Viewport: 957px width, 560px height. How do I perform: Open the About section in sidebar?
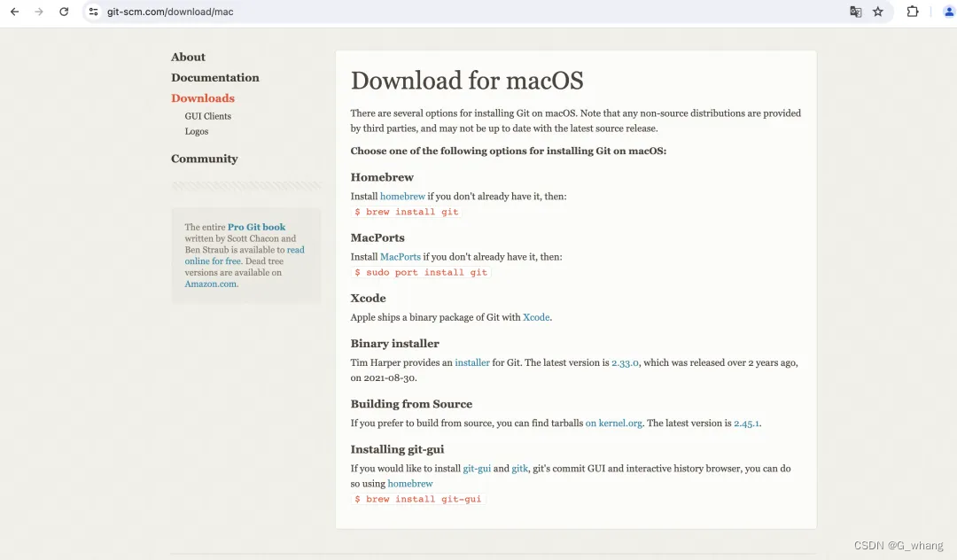click(x=188, y=57)
